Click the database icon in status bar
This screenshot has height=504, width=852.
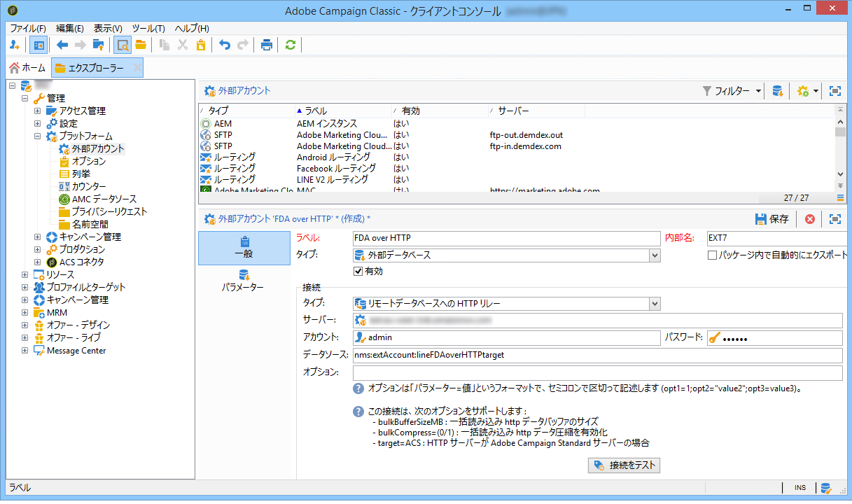pos(825,488)
